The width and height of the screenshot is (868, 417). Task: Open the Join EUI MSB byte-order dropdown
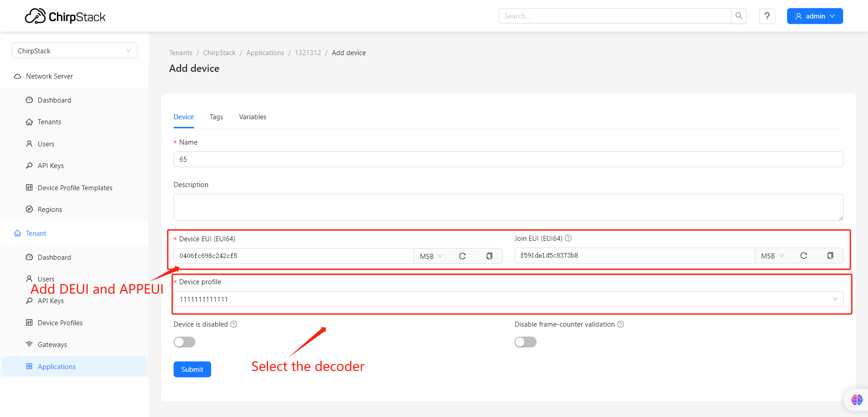click(772, 256)
